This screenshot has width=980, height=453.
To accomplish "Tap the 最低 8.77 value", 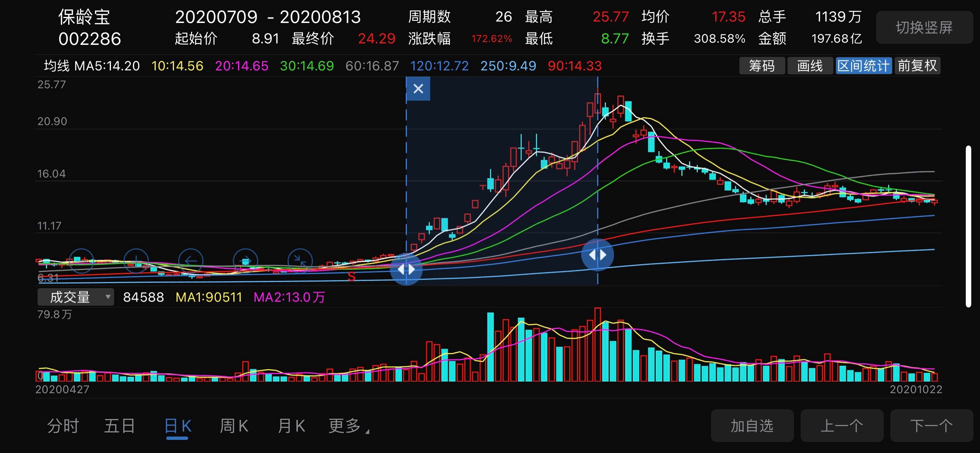I will 615,38.
